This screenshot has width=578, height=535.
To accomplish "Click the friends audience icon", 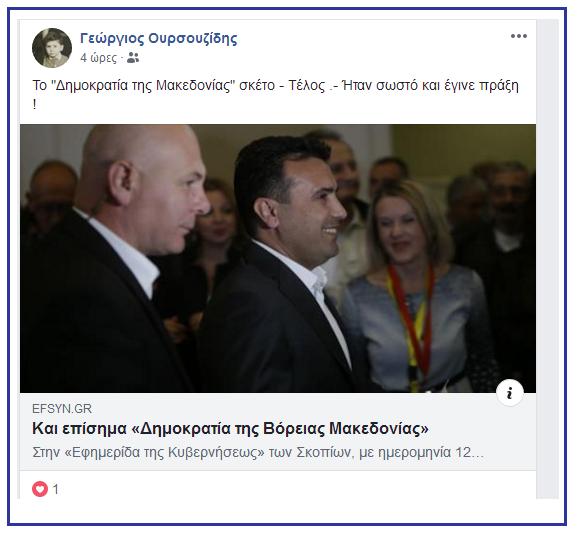I will [x=133, y=58].
